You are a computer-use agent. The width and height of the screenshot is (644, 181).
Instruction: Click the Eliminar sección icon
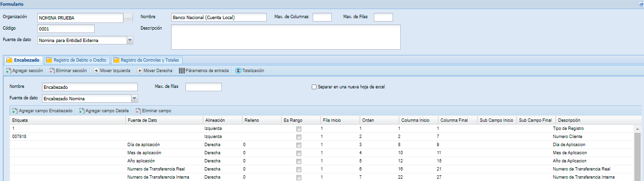point(52,71)
